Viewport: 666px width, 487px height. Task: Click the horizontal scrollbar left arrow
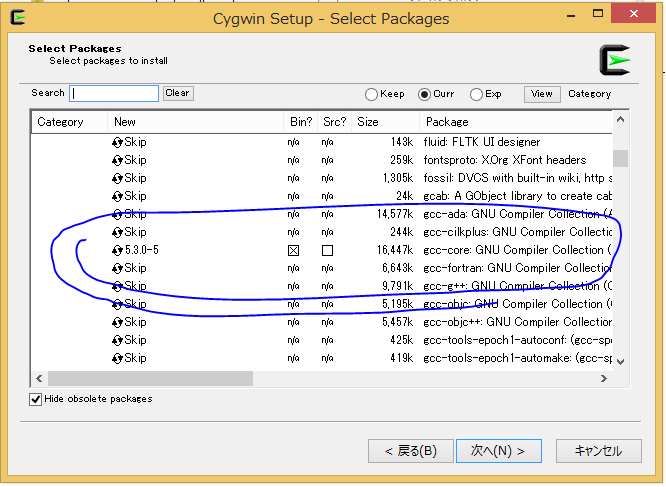(x=39, y=379)
